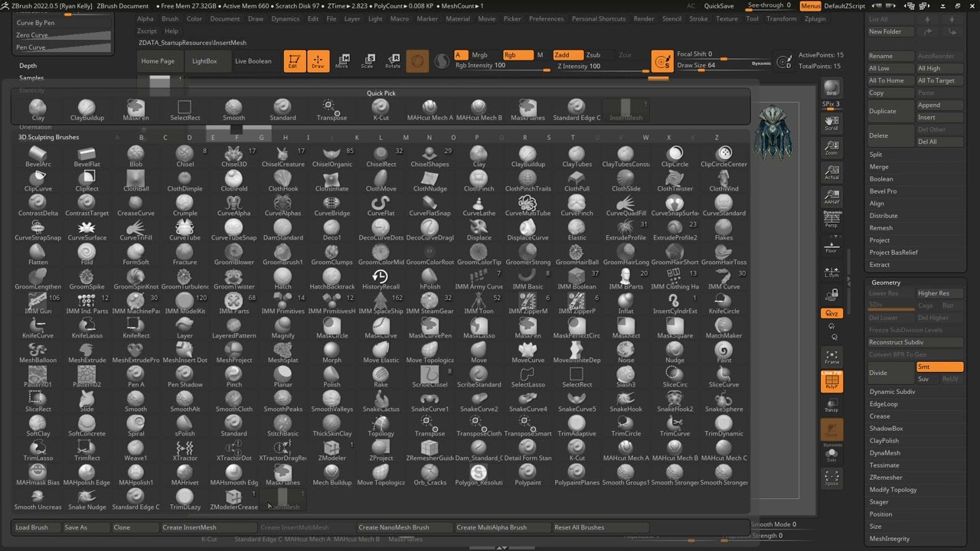The width and height of the screenshot is (980, 551).
Task: Choose the MaskLasso brush
Action: (x=479, y=328)
